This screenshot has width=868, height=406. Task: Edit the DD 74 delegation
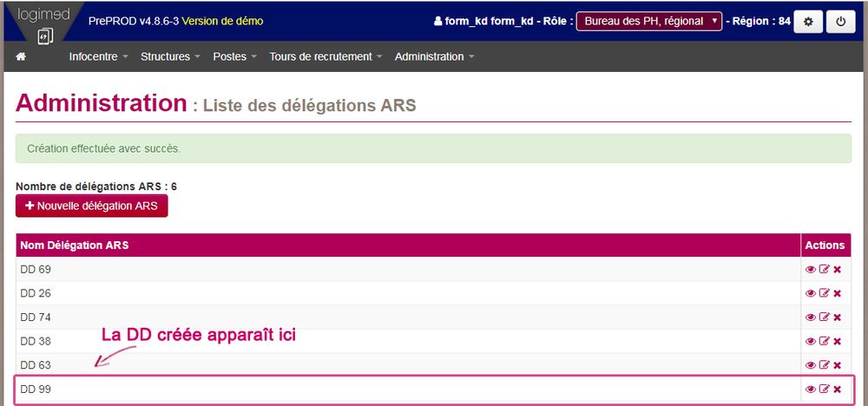point(825,318)
